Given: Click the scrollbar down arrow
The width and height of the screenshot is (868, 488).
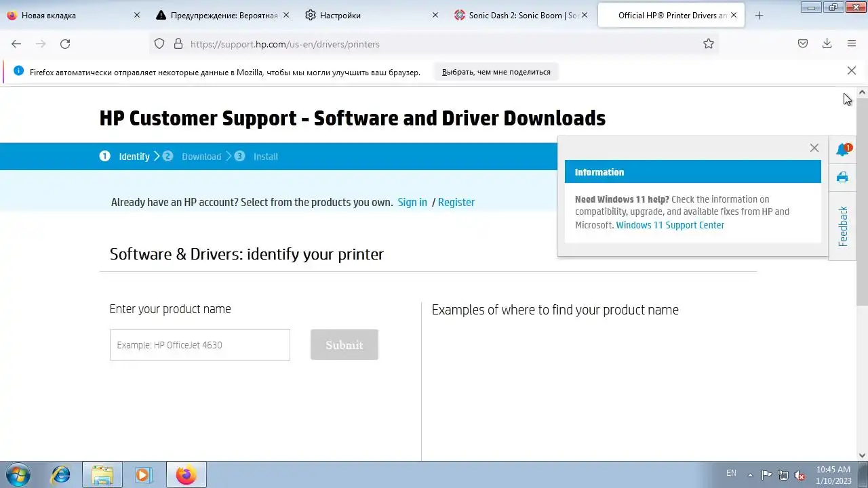Looking at the screenshot, I should 862,455.
